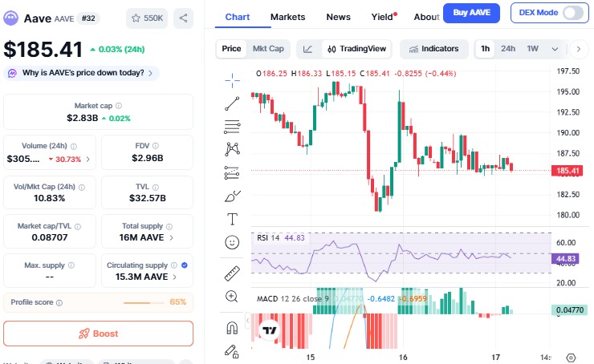Click the Aave logo icon
This screenshot has width=594, height=364.
[11, 18]
